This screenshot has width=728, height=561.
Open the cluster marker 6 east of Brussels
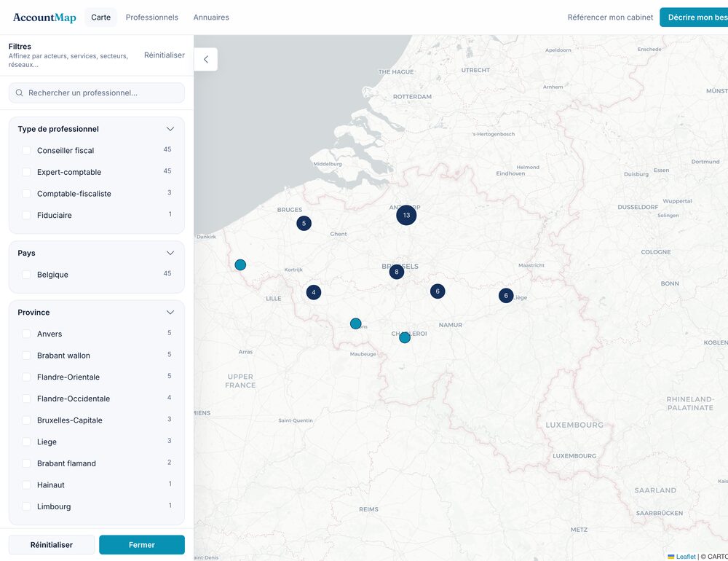point(438,291)
